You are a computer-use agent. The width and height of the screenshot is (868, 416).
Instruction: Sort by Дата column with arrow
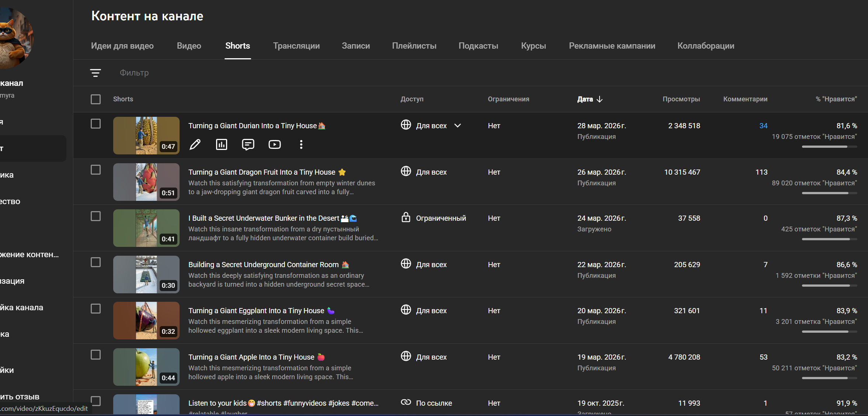tap(590, 99)
